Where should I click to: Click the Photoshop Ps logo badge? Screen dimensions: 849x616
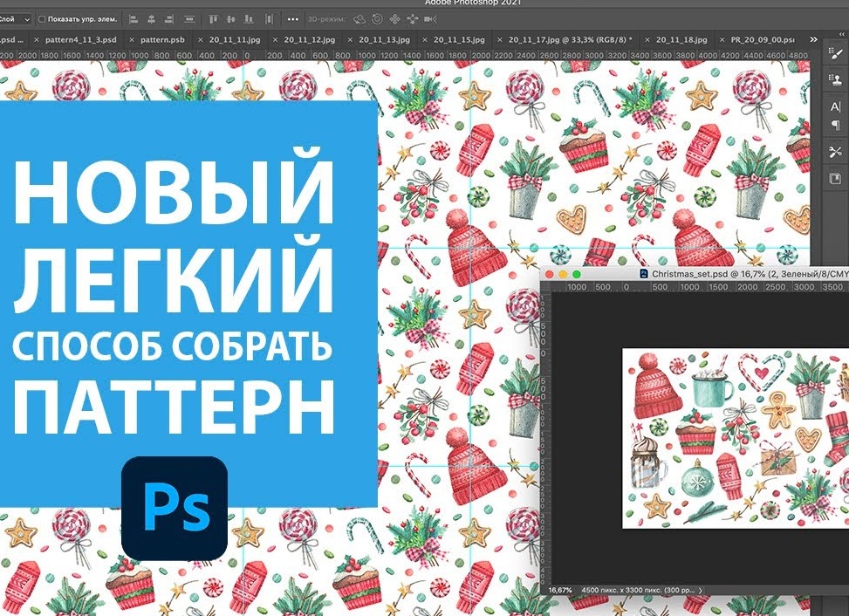coord(175,509)
